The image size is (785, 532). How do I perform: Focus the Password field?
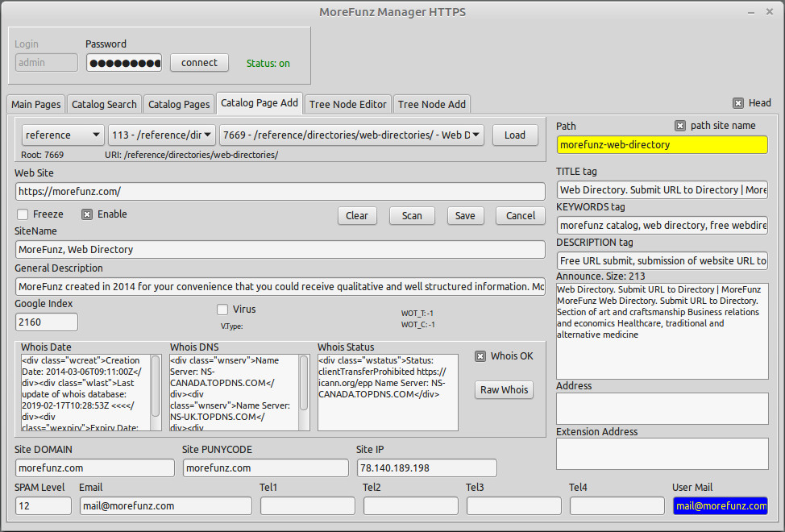click(124, 63)
